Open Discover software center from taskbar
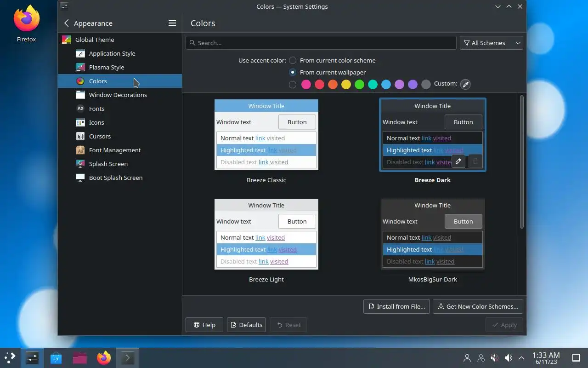Viewport: 588px width, 368px height. (56, 358)
